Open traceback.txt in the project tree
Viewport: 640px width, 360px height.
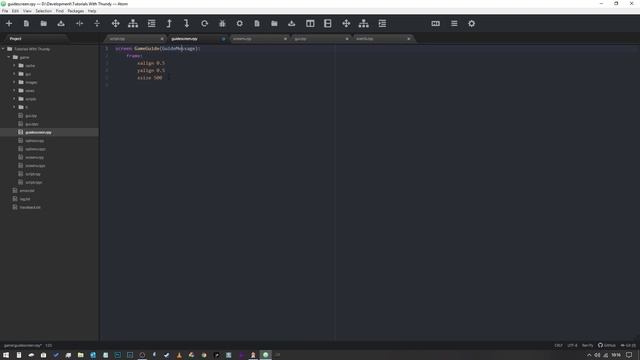click(x=30, y=207)
